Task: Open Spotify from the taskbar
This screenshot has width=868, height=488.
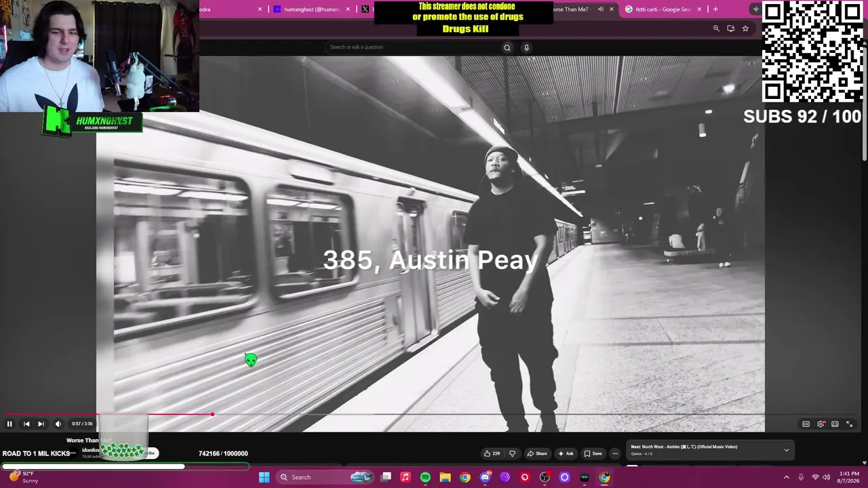Action: click(425, 477)
